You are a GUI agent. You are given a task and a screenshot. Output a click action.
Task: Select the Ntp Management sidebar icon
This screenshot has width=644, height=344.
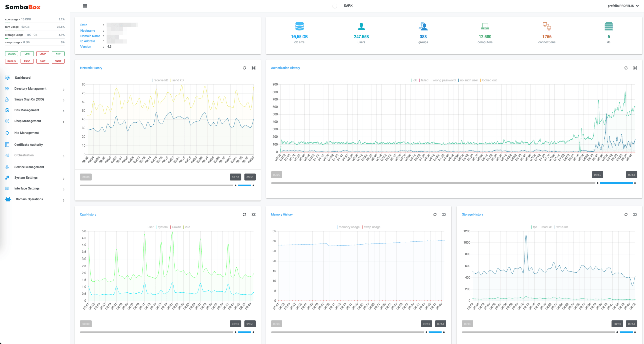7,133
